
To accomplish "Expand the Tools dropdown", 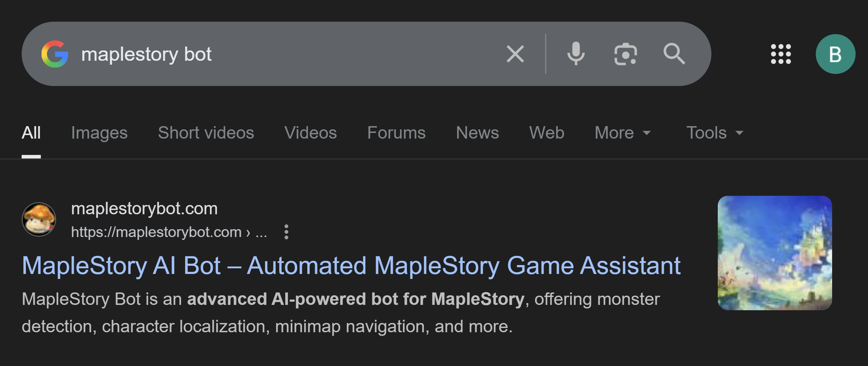I will tap(715, 133).
